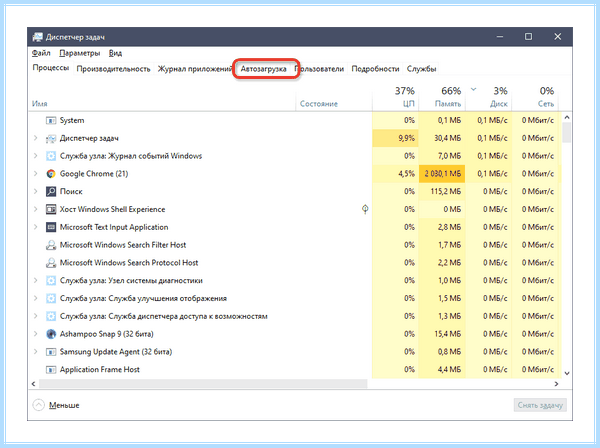Open the Вид menu

pyautogui.click(x=115, y=53)
